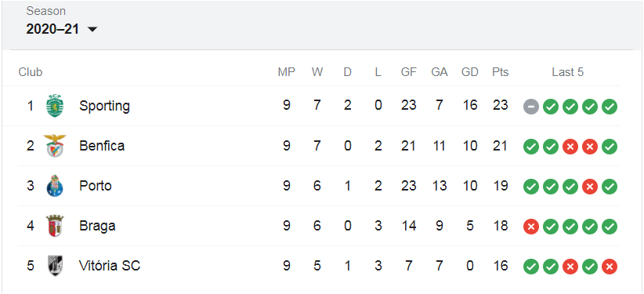Click the Benfica eagle crest icon
The width and height of the screenshot is (644, 294).
pyautogui.click(x=55, y=146)
